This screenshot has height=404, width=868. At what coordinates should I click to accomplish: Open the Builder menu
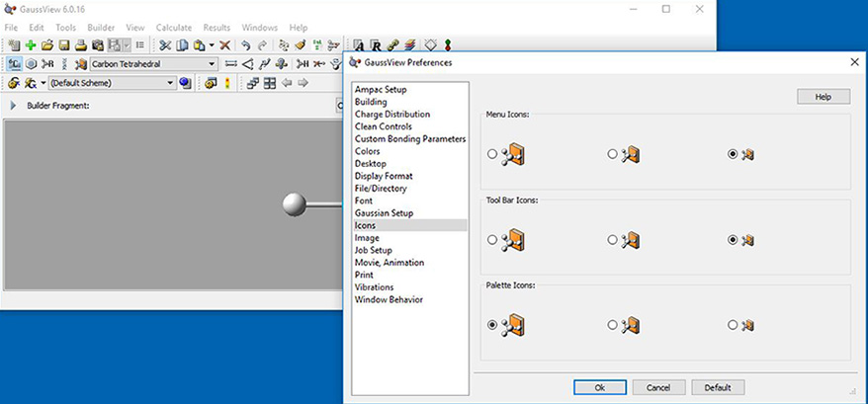click(x=101, y=28)
